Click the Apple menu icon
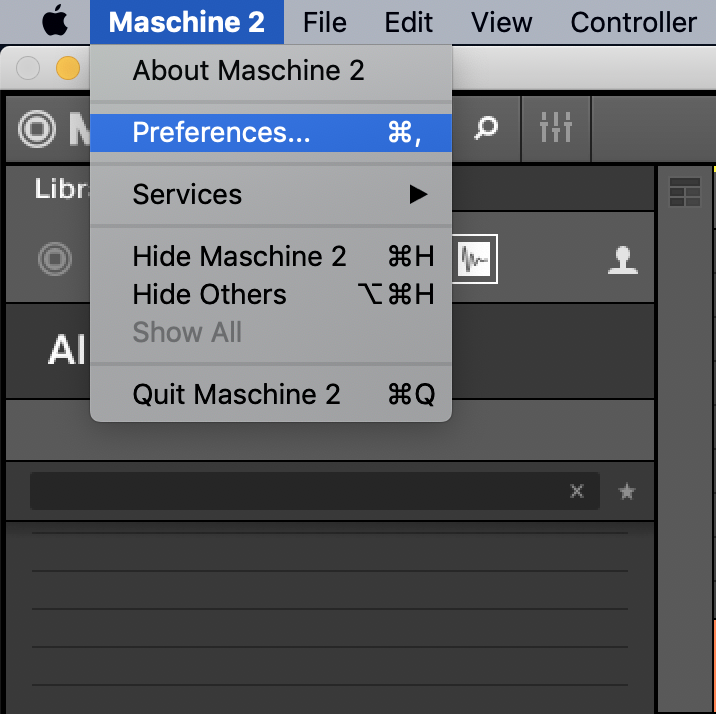The height and width of the screenshot is (714, 716). [55, 21]
